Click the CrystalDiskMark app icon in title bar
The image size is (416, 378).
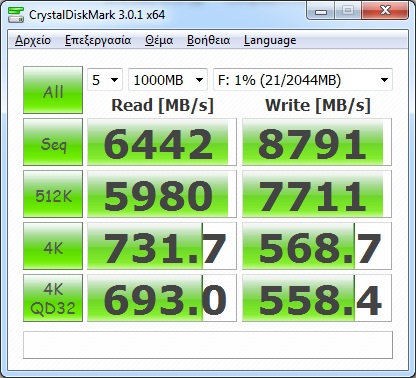pos(16,14)
